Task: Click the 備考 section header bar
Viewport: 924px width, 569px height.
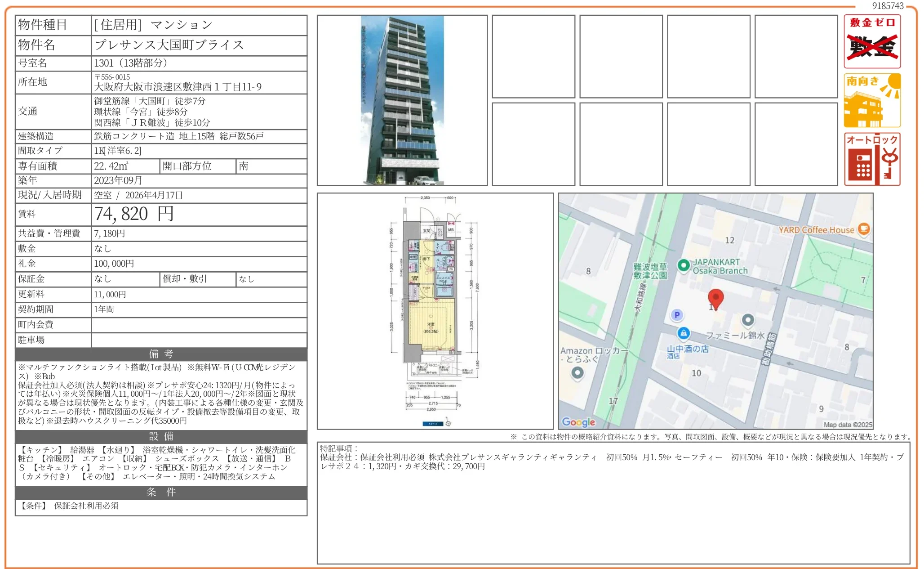Action: (160, 355)
